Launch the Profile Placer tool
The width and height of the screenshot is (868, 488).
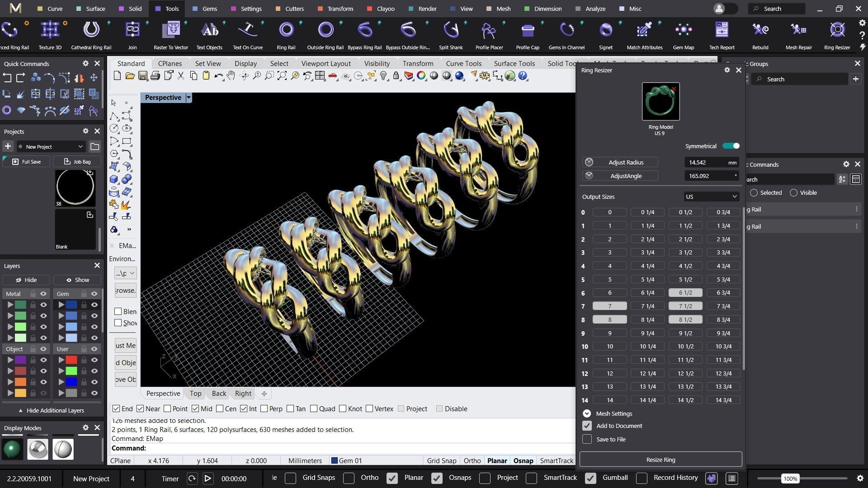pyautogui.click(x=489, y=36)
